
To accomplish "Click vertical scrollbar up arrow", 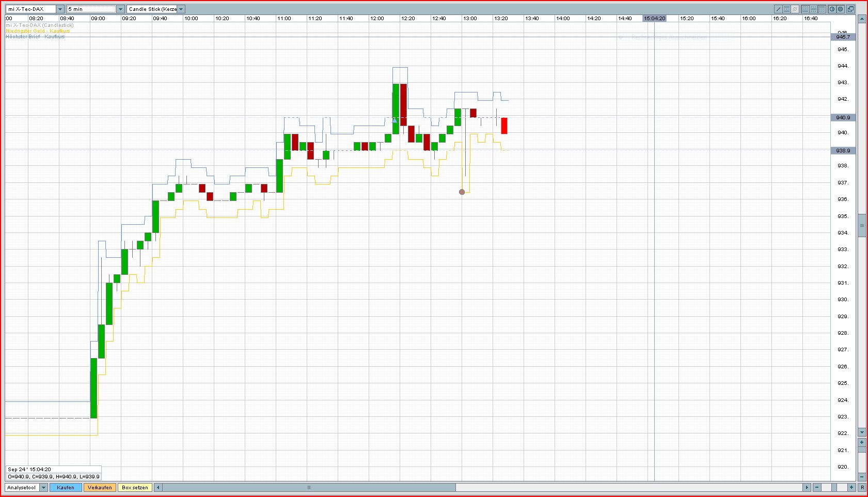I will click(862, 19).
